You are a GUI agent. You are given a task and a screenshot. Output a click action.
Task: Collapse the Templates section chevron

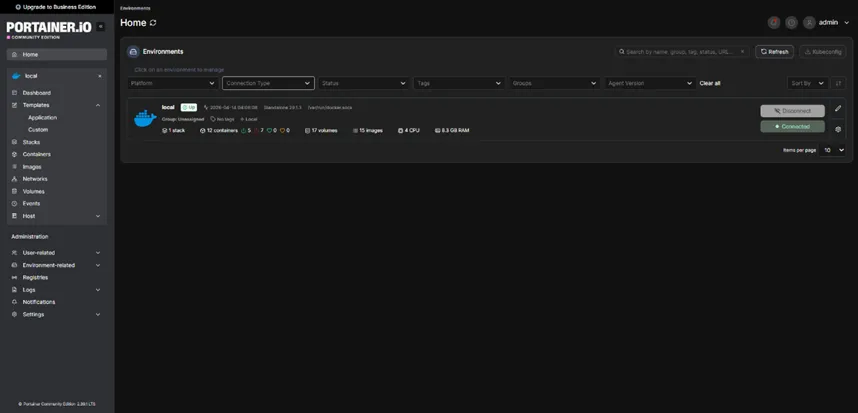pyautogui.click(x=98, y=105)
